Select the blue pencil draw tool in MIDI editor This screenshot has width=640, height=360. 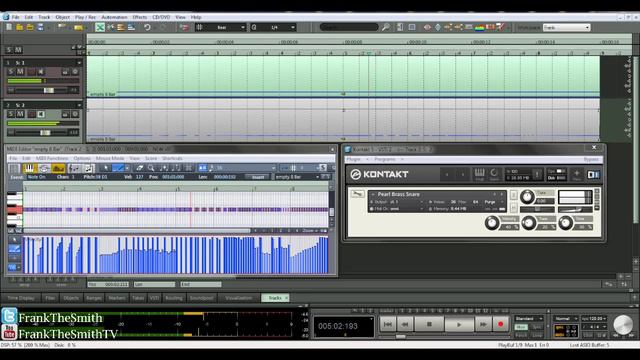click(x=118, y=168)
